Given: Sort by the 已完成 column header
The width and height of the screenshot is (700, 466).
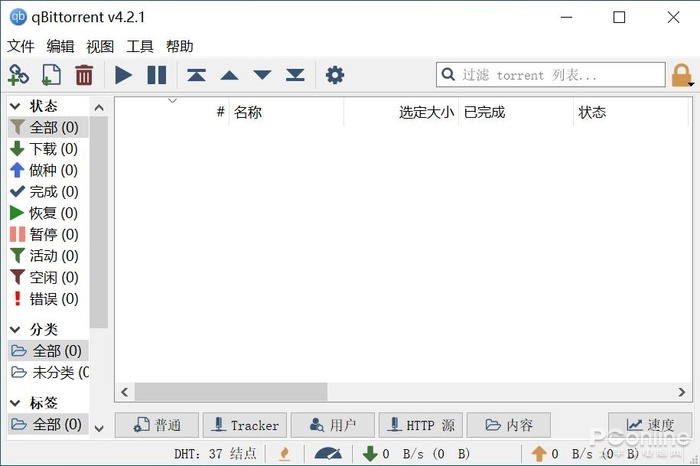Looking at the screenshot, I should click(516, 112).
